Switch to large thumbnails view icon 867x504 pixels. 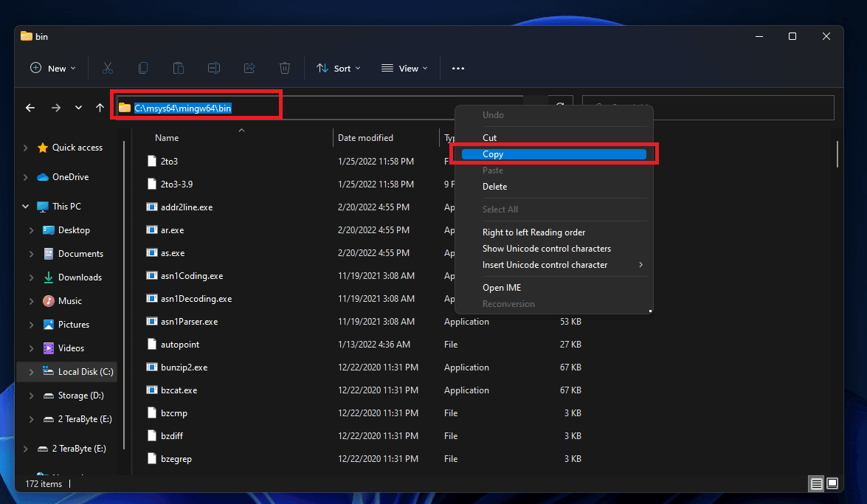click(x=832, y=484)
